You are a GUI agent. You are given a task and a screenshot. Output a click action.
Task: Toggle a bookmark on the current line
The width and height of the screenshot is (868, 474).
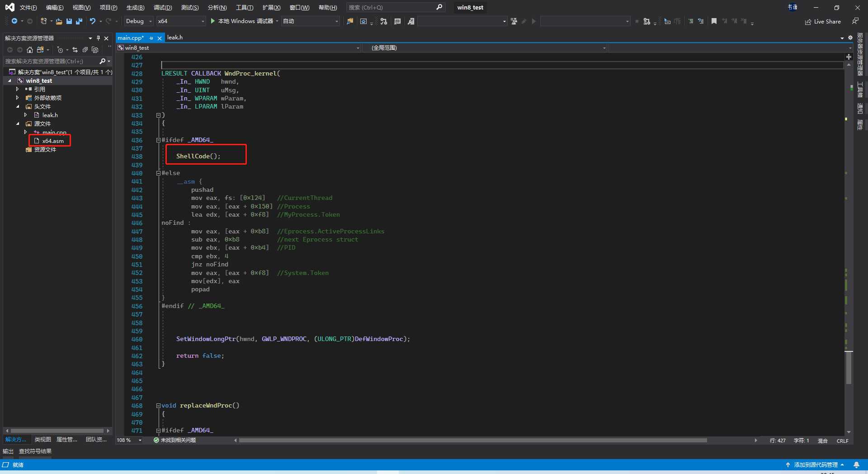tap(714, 21)
